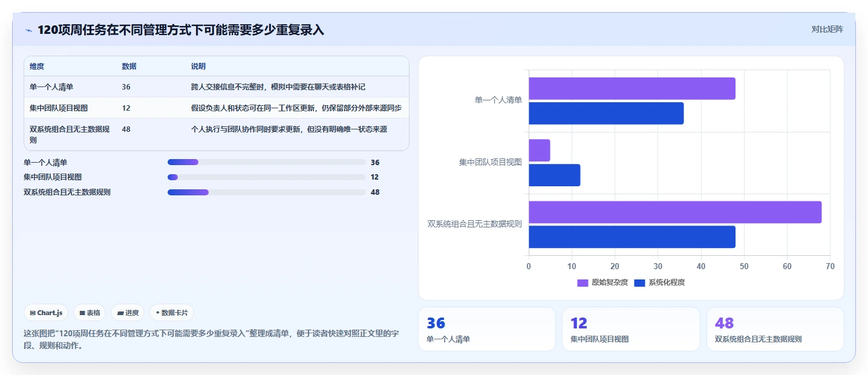
Task: Click the 单一个人清单 progress bar
Action: [266, 162]
